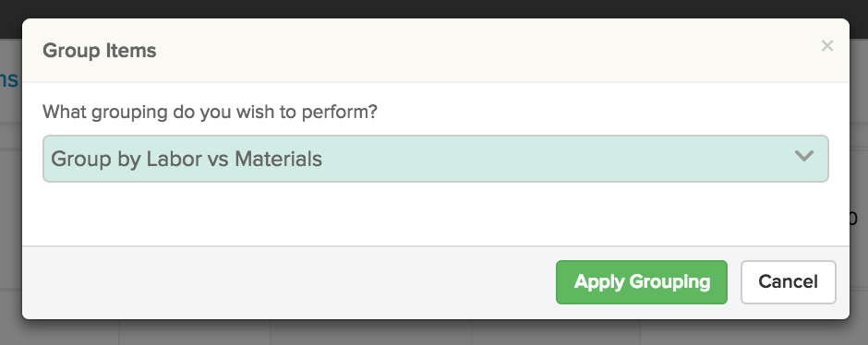Click the gray footer beside Apply Grouping

point(288,282)
